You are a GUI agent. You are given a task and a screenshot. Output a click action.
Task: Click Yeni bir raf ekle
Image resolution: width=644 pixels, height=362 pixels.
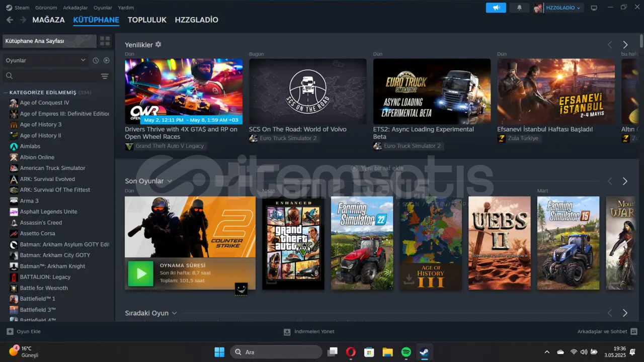point(377,168)
